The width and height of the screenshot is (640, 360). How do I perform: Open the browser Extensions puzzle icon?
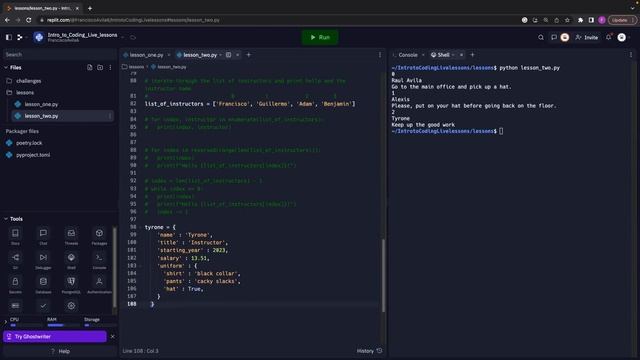(x=580, y=20)
